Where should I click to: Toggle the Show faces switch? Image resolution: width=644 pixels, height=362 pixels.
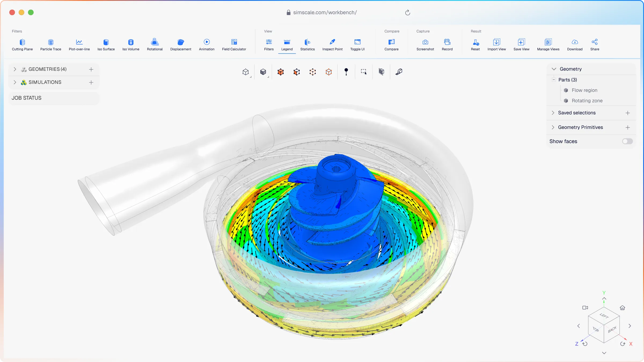coord(627,141)
